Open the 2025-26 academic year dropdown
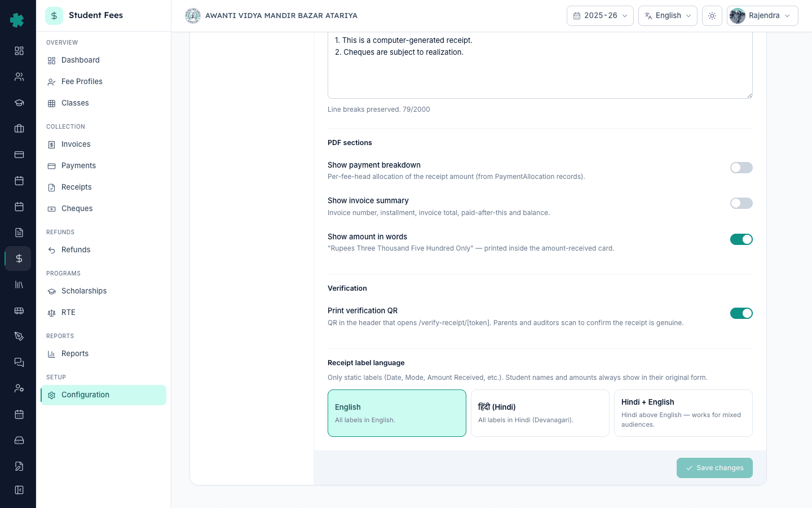 pyautogui.click(x=600, y=16)
